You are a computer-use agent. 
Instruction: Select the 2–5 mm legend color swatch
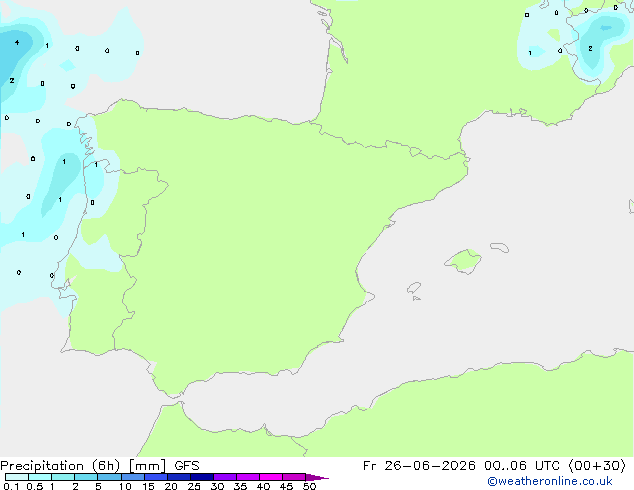pos(86,477)
